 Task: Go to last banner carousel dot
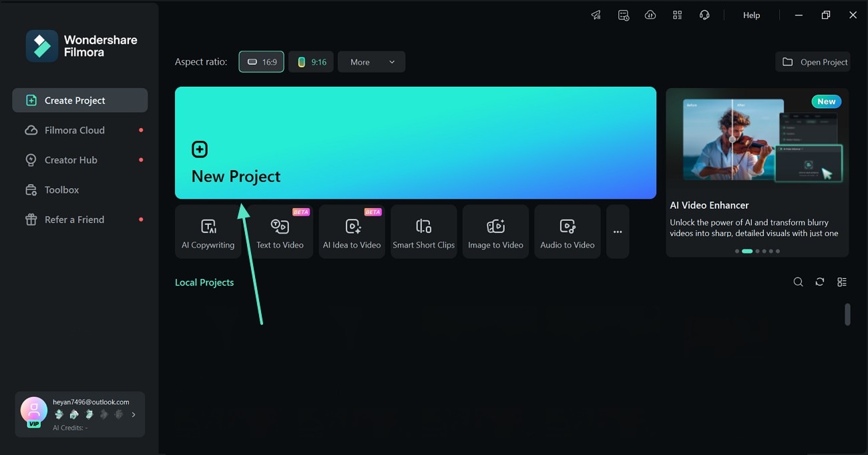coord(778,252)
